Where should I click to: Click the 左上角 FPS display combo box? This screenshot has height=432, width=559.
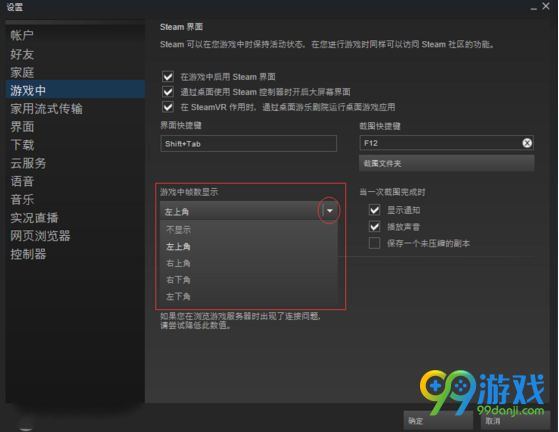[x=248, y=211]
